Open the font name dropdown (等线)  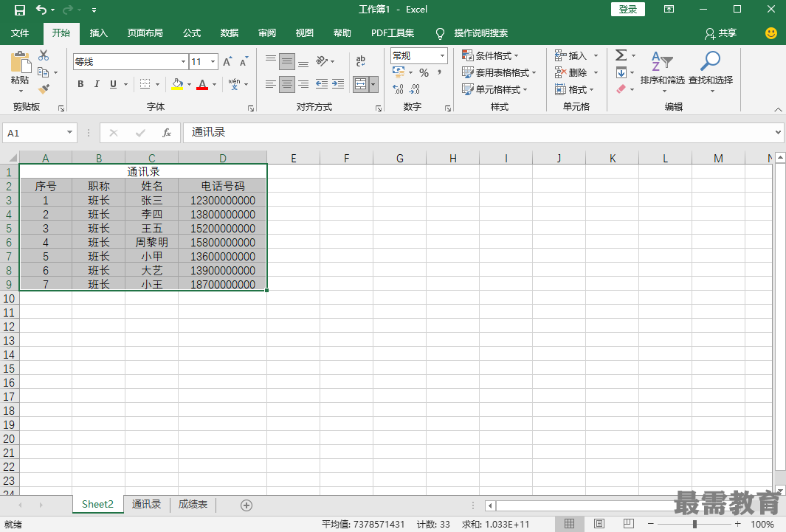click(184, 62)
